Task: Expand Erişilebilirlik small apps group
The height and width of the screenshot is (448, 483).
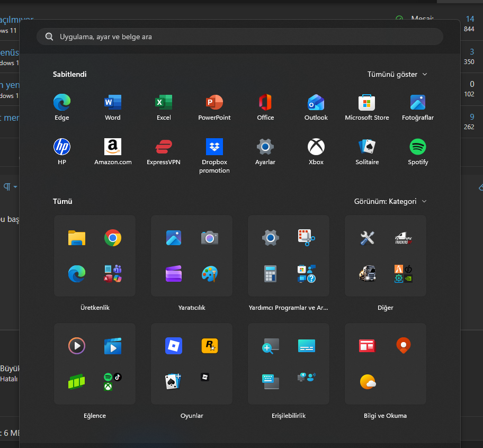Action: tap(307, 377)
